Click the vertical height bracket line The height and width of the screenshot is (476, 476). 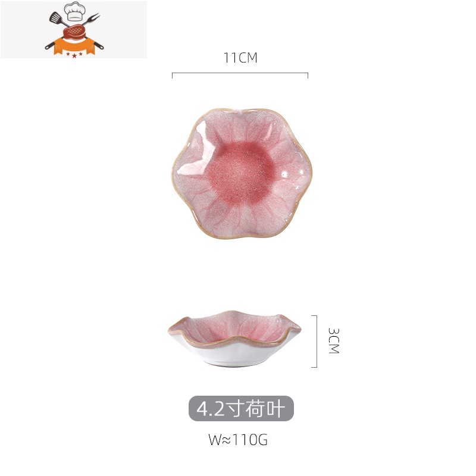pos(317,342)
